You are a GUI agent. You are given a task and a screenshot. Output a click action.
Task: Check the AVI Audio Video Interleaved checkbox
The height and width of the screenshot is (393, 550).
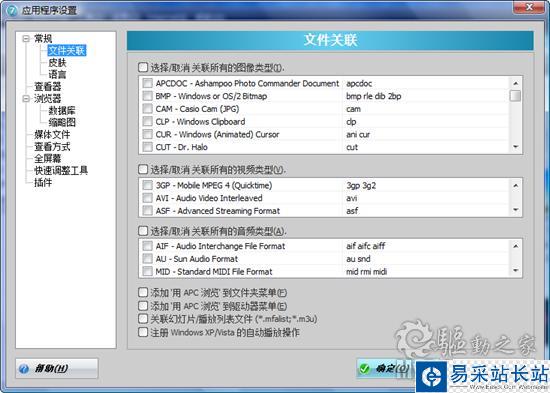click(x=148, y=198)
